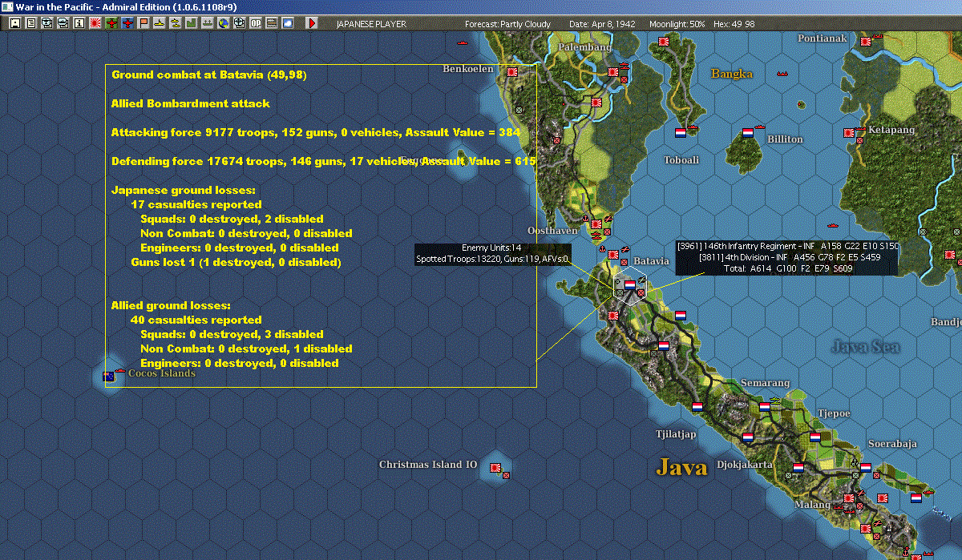The image size is (962, 560).
Task: Click the Japanese rising sun toolbar icon
Action: (95, 23)
